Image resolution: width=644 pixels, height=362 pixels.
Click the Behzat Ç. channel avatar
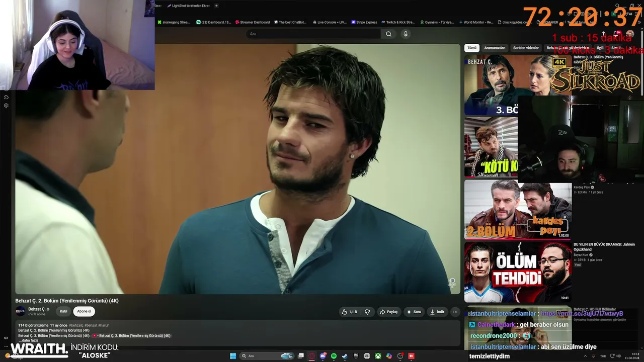pyautogui.click(x=20, y=311)
